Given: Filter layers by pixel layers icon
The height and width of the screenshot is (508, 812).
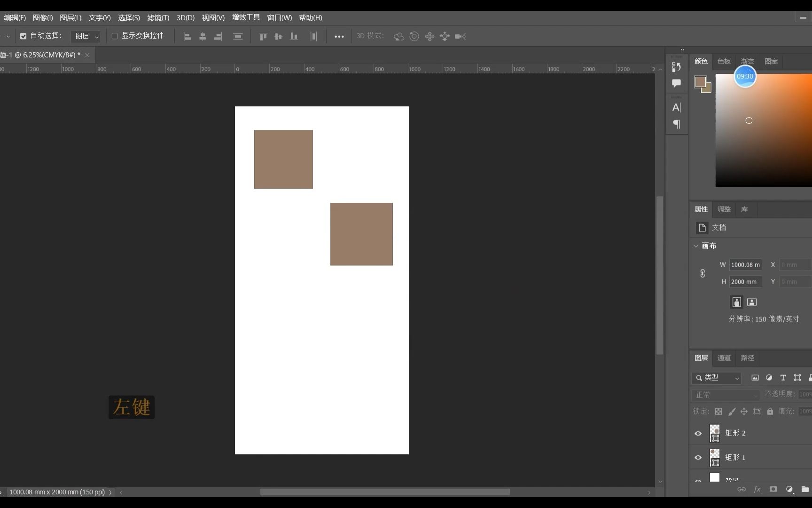Looking at the screenshot, I should click(x=755, y=378).
